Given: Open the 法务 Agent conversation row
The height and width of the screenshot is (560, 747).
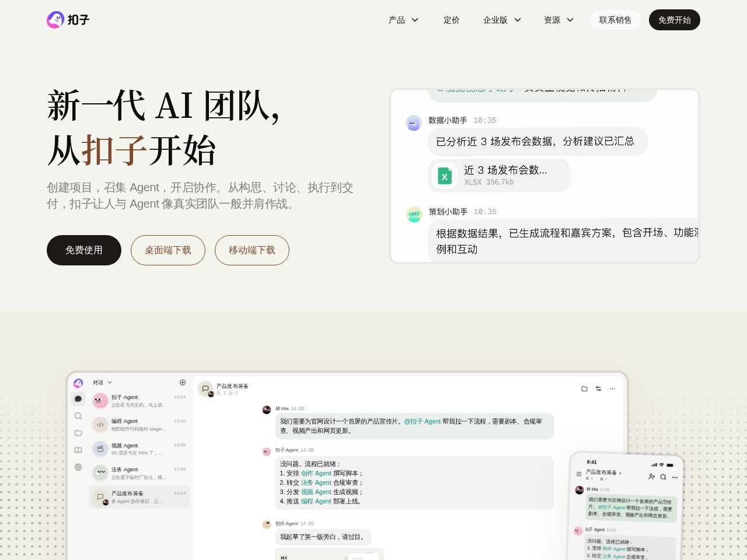Looking at the screenshot, I should pos(139,473).
